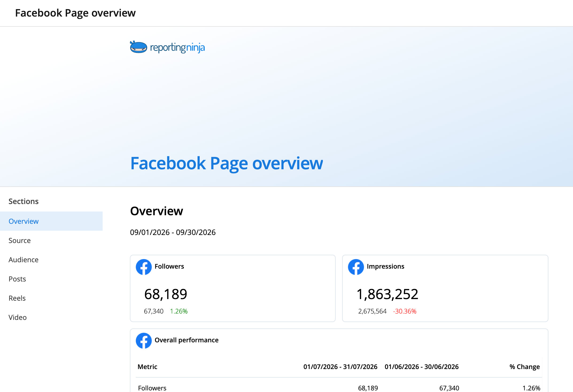Navigate to the Reels section
The height and width of the screenshot is (392, 573).
51,298
